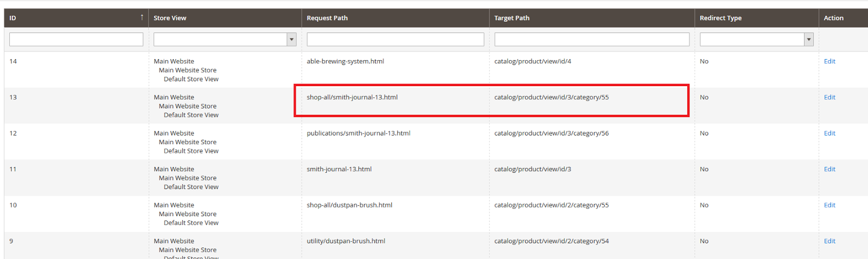This screenshot has height=259, width=868.
Task: Select target path catalog/product/view/id/4
Action: pyautogui.click(x=532, y=61)
